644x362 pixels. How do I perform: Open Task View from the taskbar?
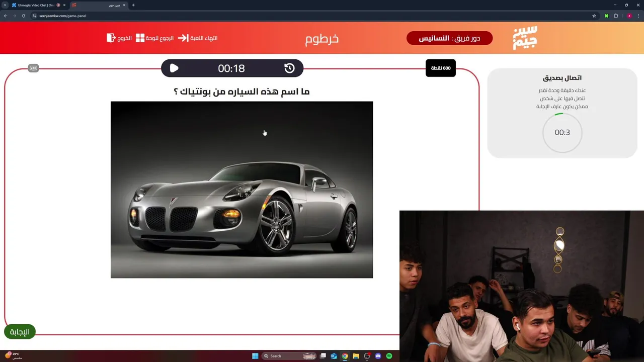(323, 356)
